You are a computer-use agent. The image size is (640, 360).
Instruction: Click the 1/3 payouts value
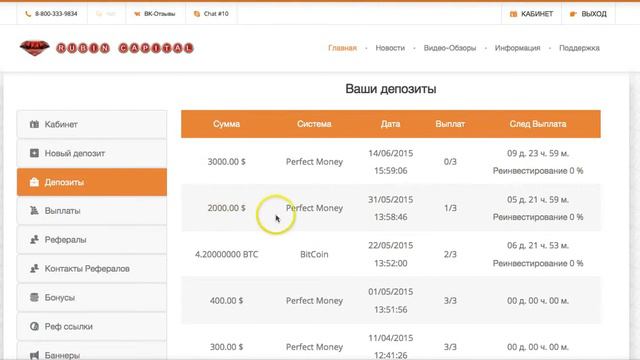tap(450, 208)
